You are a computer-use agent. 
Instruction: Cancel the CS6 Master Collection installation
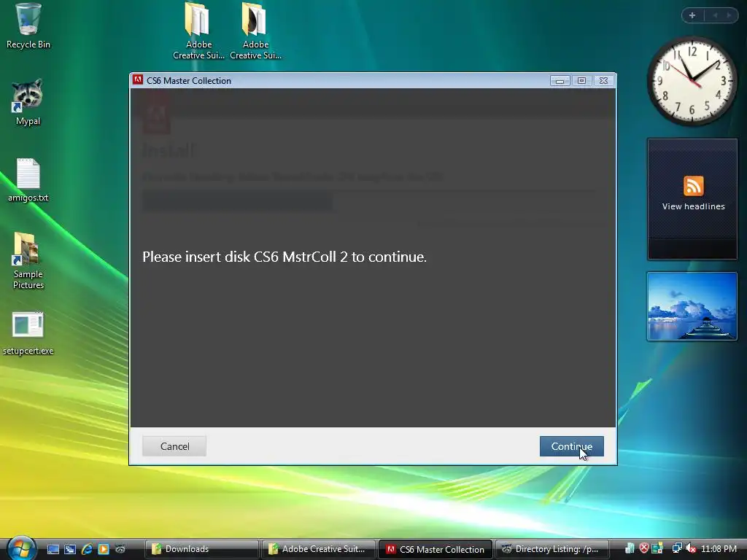pyautogui.click(x=174, y=446)
